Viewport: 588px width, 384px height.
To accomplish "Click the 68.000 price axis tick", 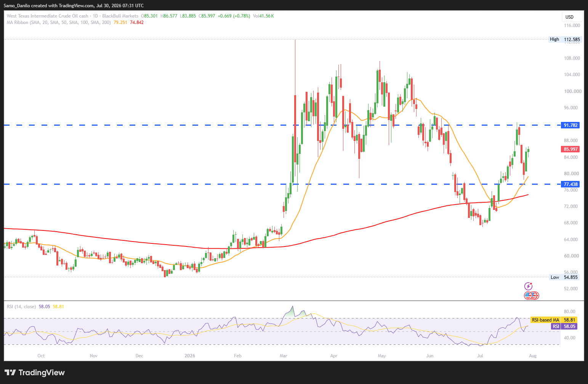I will tap(571, 223).
